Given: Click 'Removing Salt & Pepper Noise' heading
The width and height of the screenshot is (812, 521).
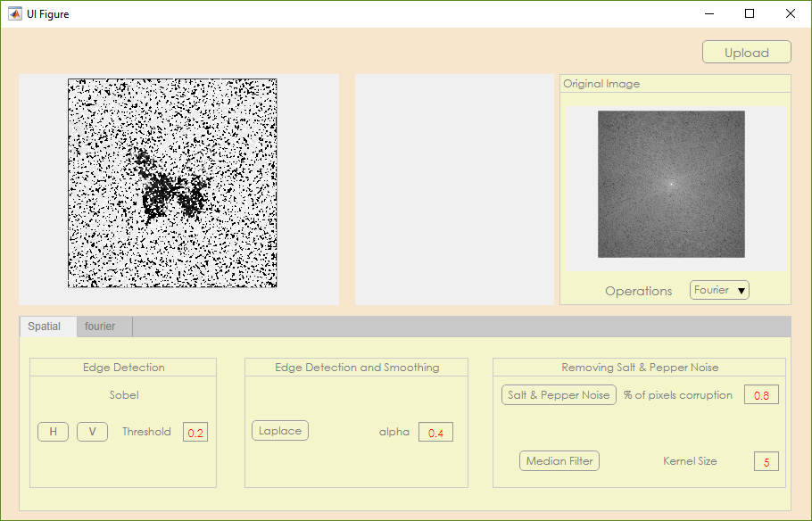Looking at the screenshot, I should 640,368.
